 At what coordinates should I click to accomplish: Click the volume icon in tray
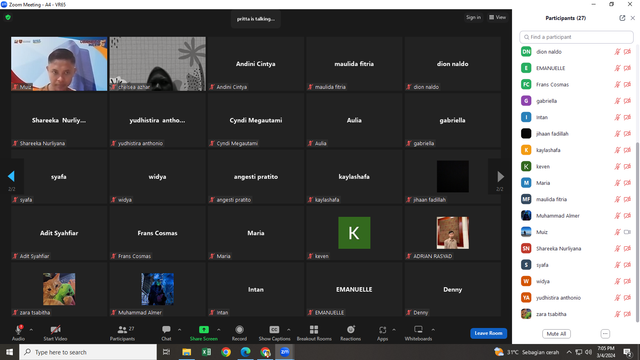coord(588,352)
